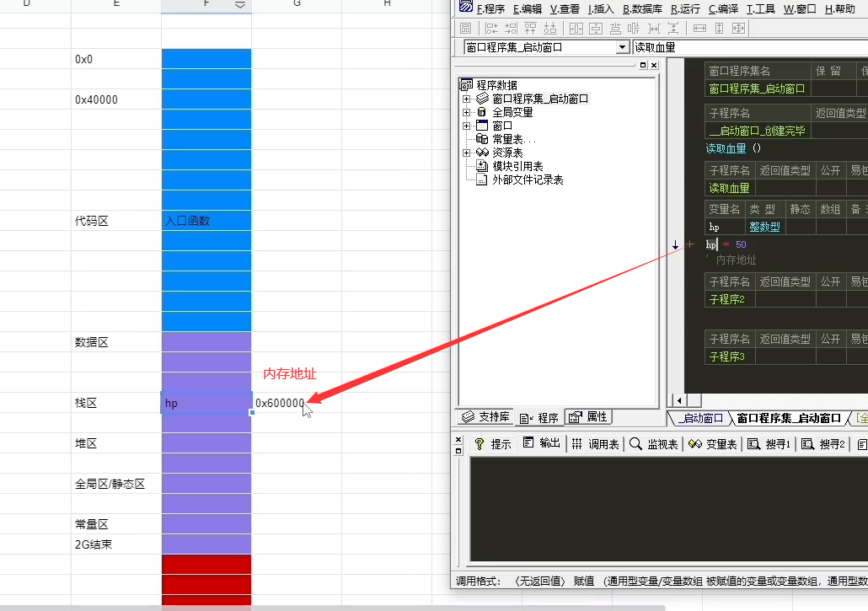Viewport: 868px width, 611px height.
Task: Click the make same width toolbar icon
Action: [699, 28]
